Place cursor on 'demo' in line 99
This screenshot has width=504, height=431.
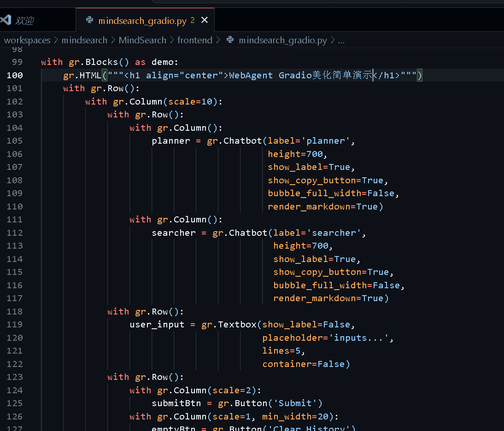pyautogui.click(x=162, y=62)
